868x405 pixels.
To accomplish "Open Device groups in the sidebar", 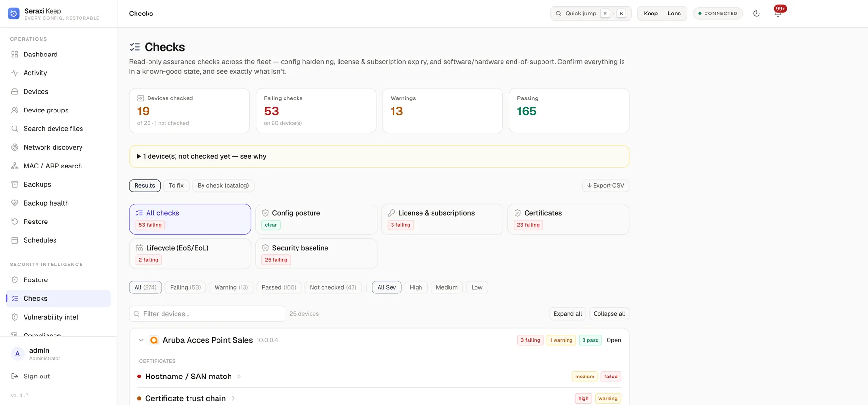I will click(58, 110).
